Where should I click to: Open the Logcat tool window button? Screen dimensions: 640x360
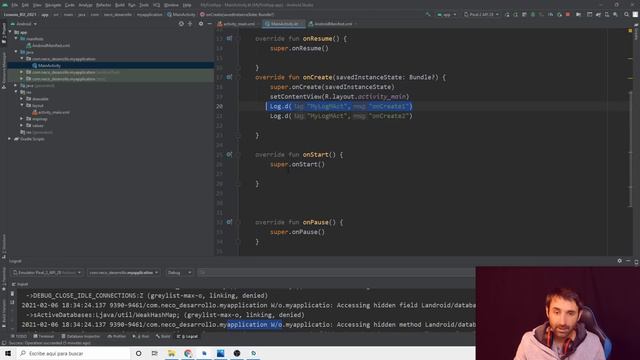click(188, 336)
